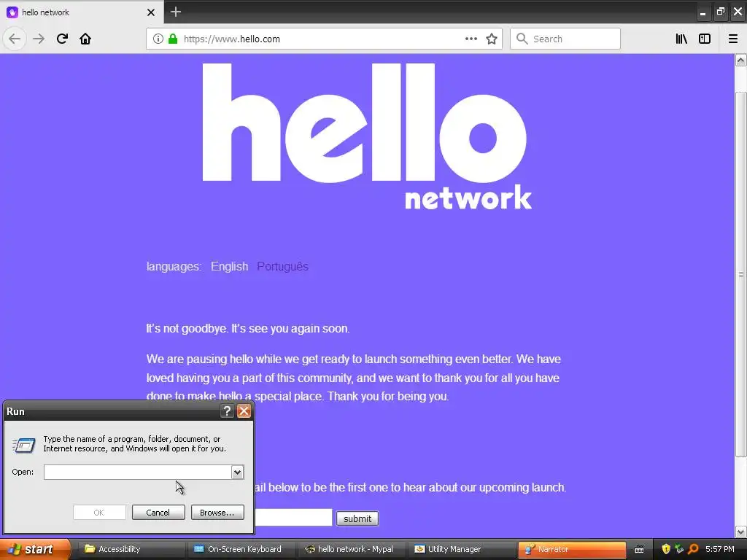Viewport: 747px width, 560px height.
Task: Focus the browser Search field
Action: [565, 39]
